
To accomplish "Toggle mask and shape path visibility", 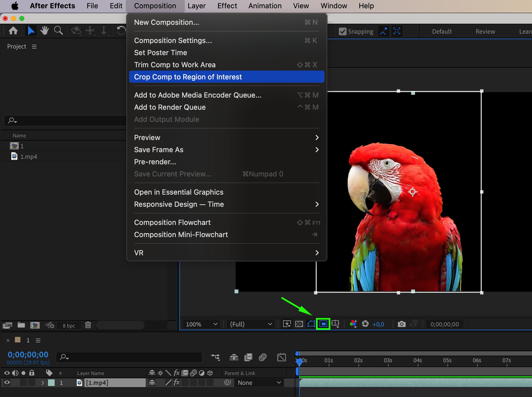I will click(311, 324).
